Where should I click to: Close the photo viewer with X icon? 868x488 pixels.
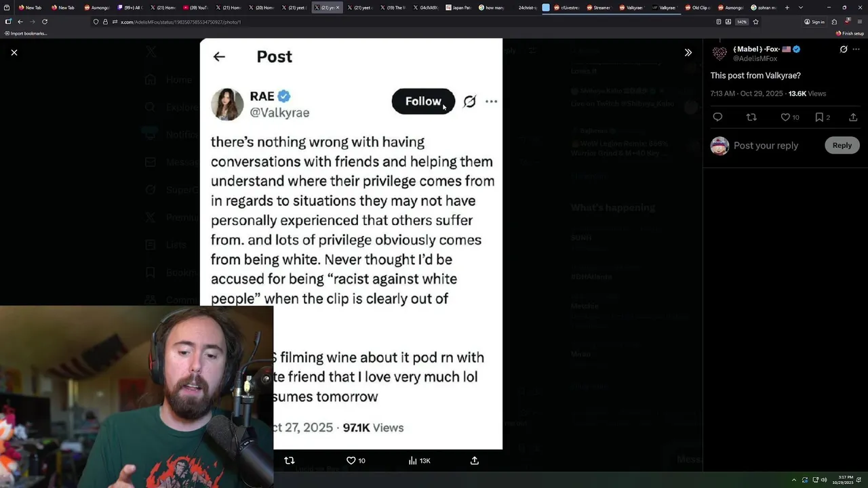pos(14,52)
